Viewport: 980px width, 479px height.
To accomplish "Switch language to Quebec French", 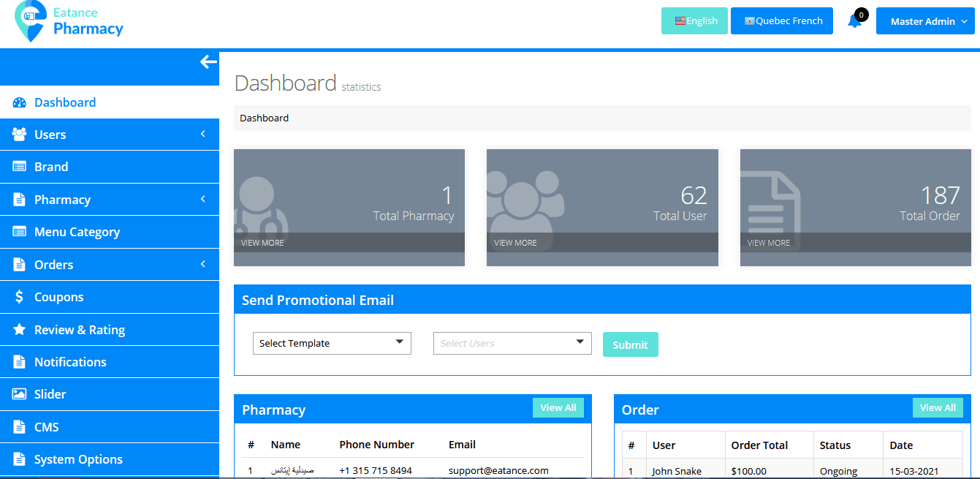I will pyautogui.click(x=781, y=21).
